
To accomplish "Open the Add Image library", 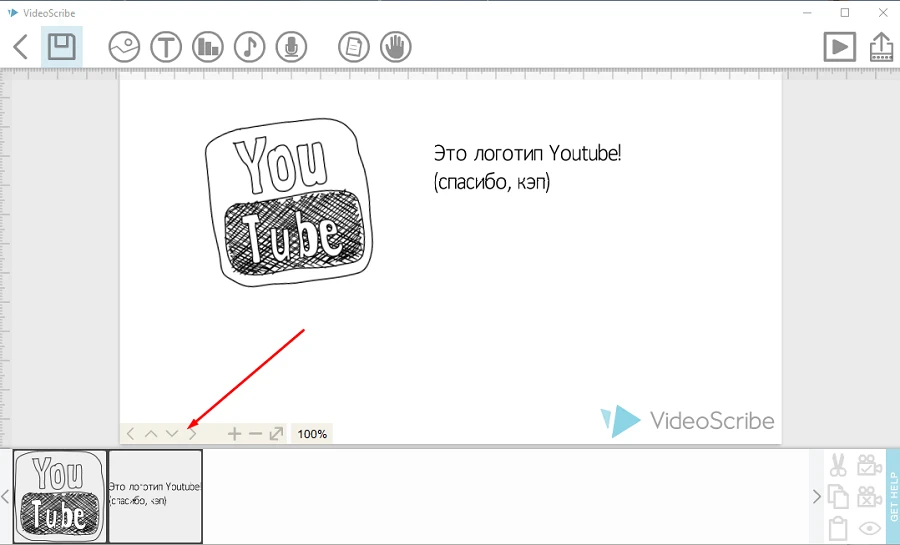I will 124,46.
